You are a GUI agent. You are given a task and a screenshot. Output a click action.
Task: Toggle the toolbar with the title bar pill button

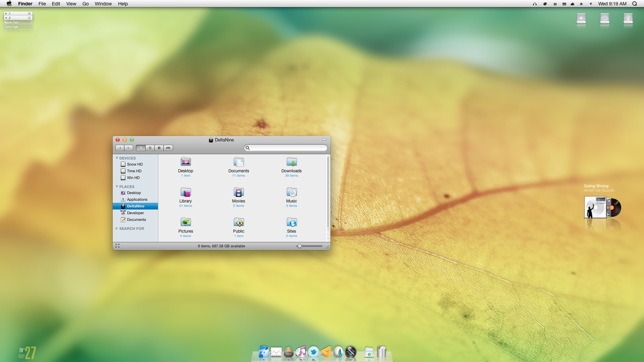tap(324, 139)
